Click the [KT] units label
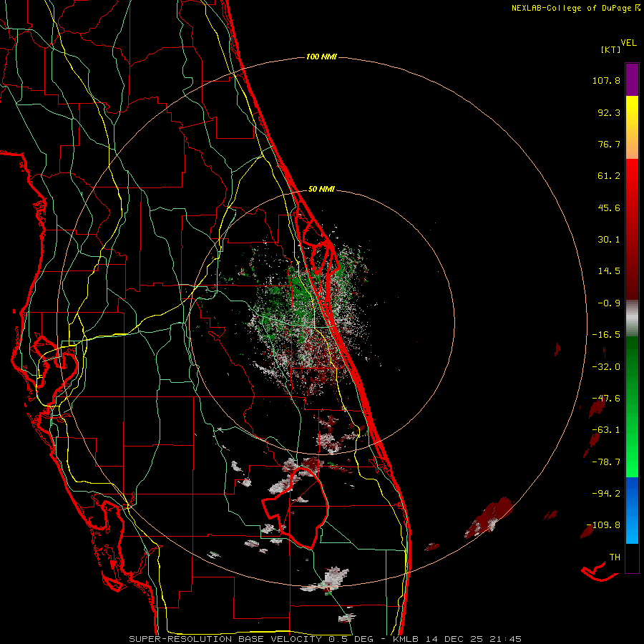This screenshot has height=644, width=644. coord(611,49)
